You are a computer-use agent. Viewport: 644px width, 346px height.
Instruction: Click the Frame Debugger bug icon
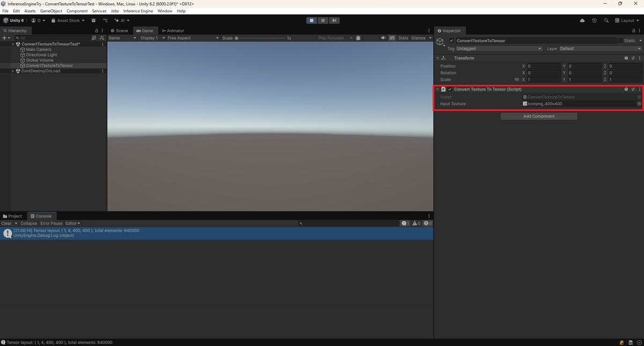[358, 38]
